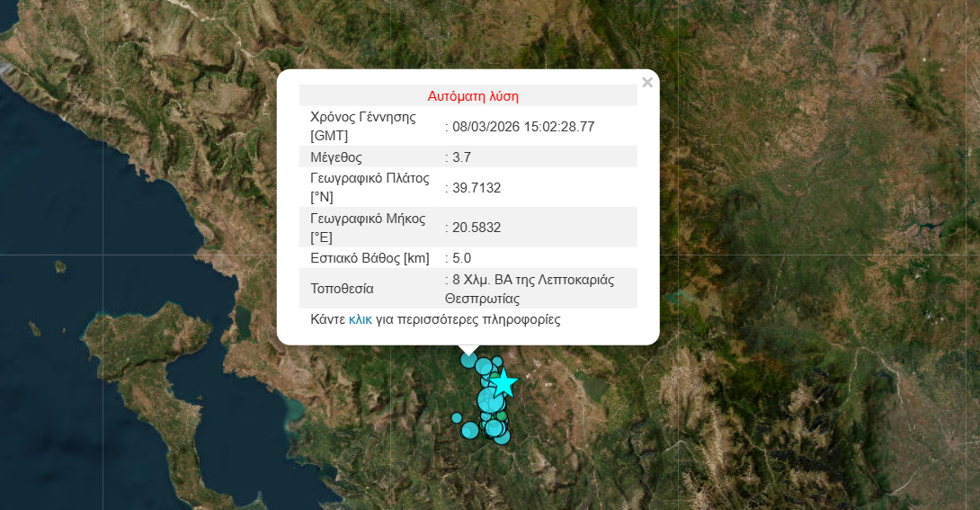980x510 pixels.
Task: Select the isolated small circle left of the cluster
Action: (x=457, y=417)
